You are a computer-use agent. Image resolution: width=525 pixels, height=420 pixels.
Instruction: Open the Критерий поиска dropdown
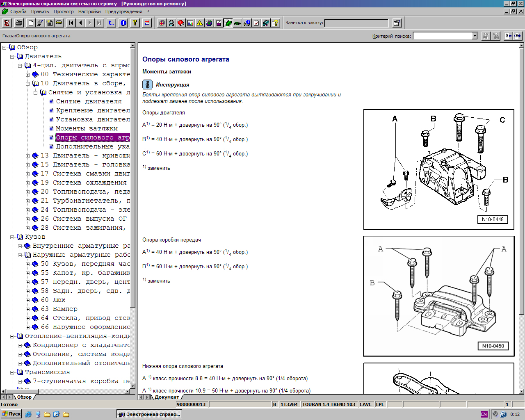[475, 36]
